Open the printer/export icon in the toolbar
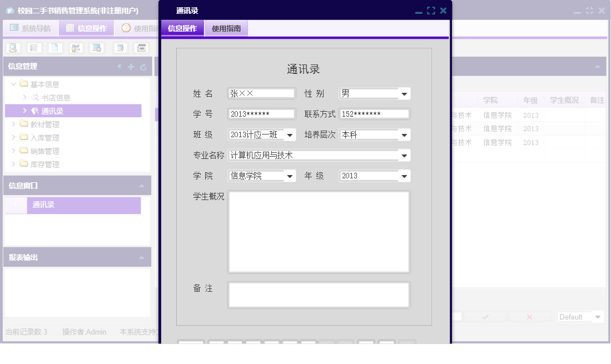Image resolution: width=611 pixels, height=364 pixels. click(x=140, y=48)
